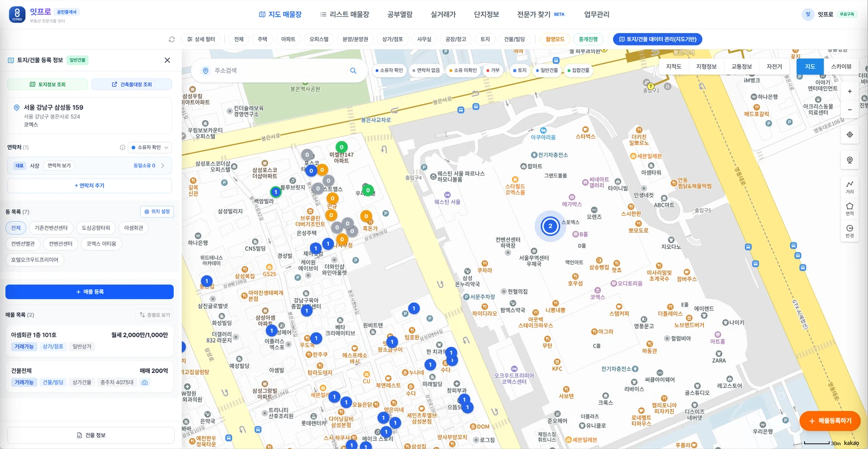Click the 건물 정보 button
The width and height of the screenshot is (868, 449).
[x=91, y=435]
